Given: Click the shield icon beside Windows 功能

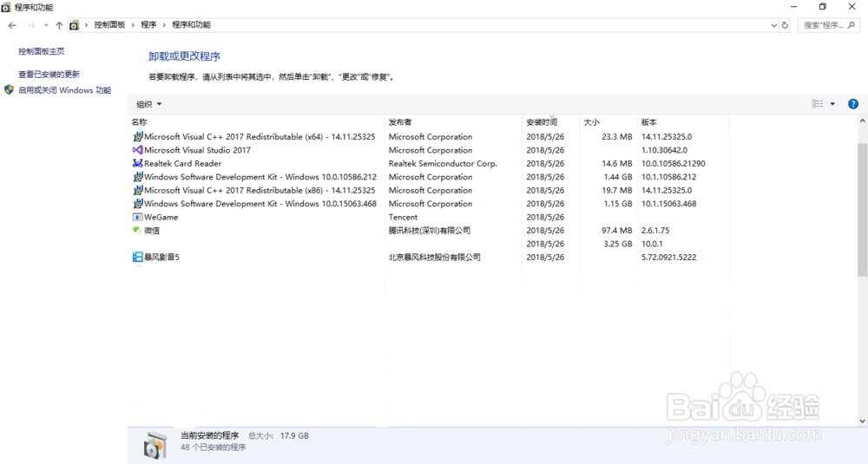Looking at the screenshot, I should click(9, 89).
